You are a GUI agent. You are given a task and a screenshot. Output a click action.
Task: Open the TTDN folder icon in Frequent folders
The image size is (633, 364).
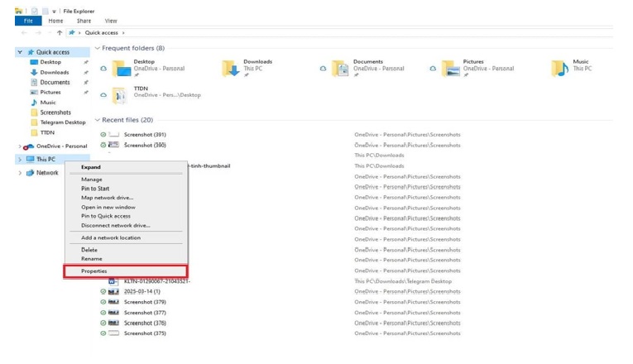point(120,95)
